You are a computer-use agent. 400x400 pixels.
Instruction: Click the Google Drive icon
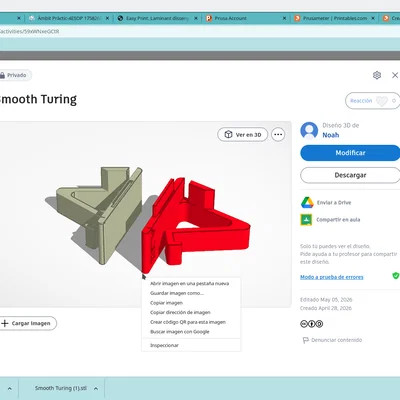(x=307, y=202)
